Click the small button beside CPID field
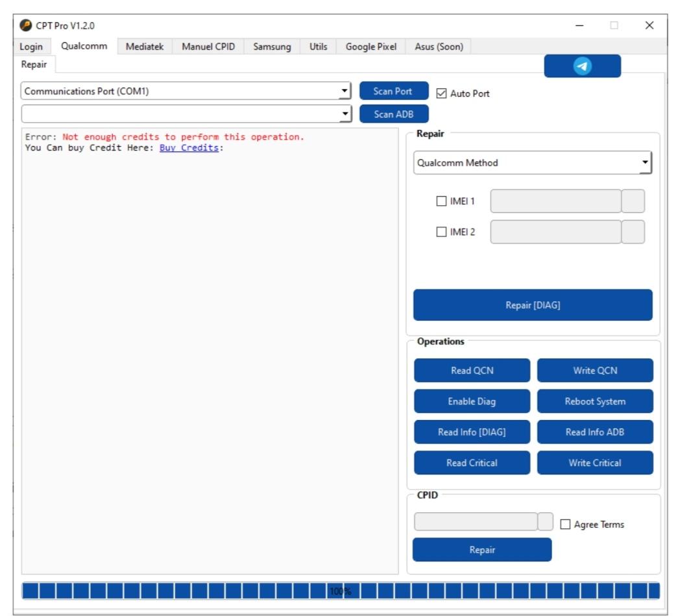Screen dimensions: 689x616 pos(546,521)
